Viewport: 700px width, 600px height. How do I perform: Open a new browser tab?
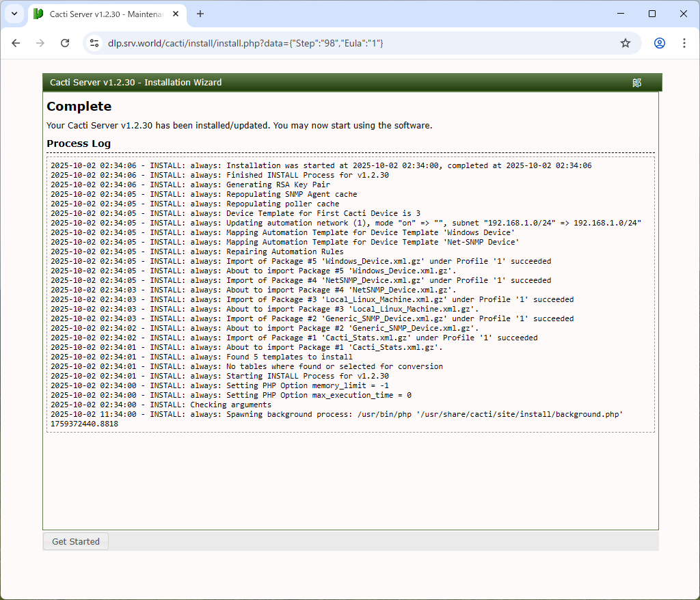click(200, 14)
